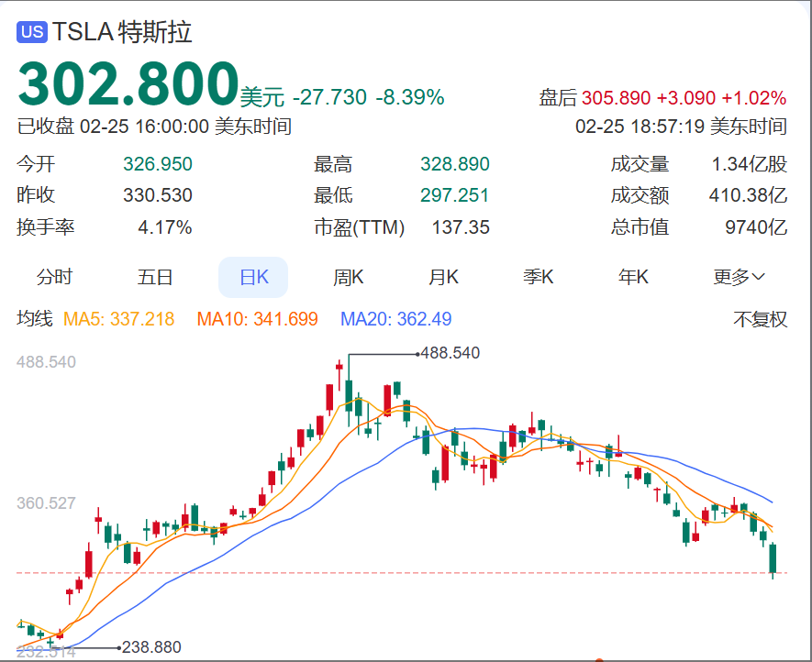This screenshot has height=662, width=812.
Task: Click the MA5: 337.218 indicator label
Action: pos(118,319)
